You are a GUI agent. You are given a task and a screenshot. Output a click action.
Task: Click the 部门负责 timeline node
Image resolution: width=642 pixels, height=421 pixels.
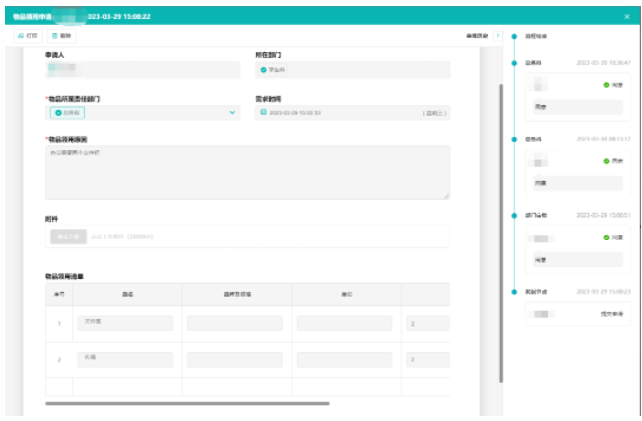(513, 214)
